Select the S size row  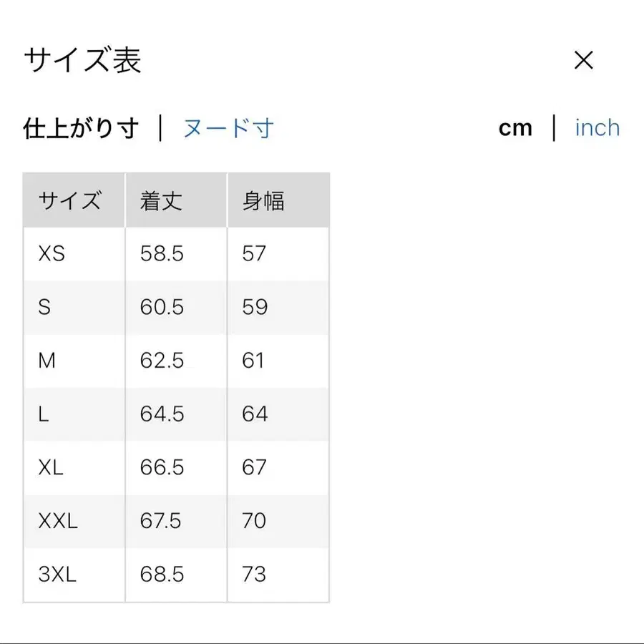72,307
